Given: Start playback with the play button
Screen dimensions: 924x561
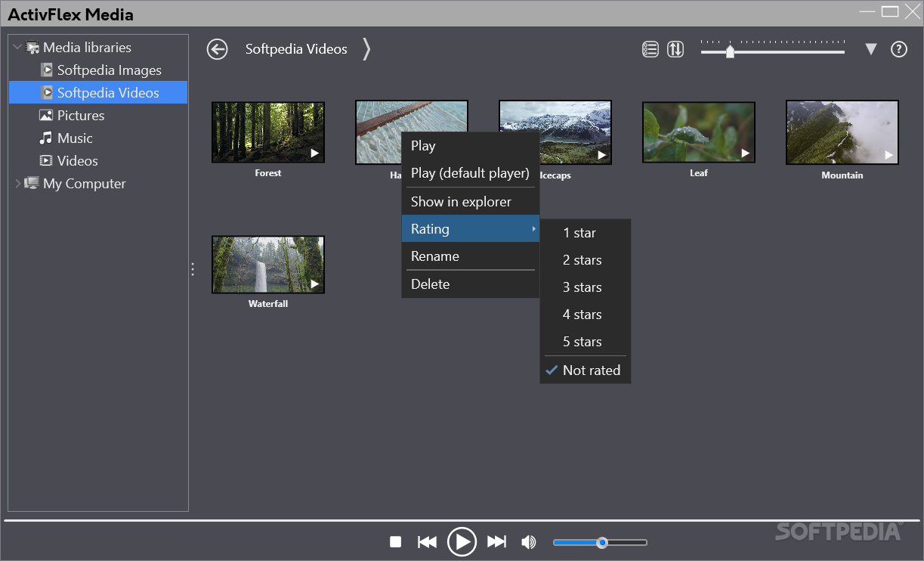Looking at the screenshot, I should 462,541.
